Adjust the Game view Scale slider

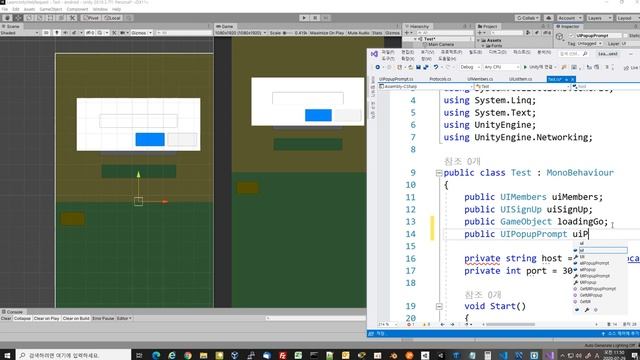[x=287, y=33]
